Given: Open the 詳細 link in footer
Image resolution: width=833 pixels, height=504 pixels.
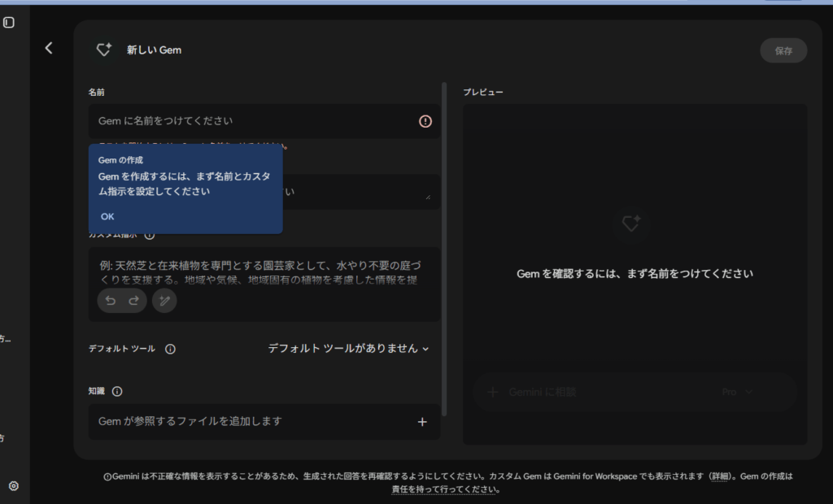Looking at the screenshot, I should pyautogui.click(x=720, y=476).
